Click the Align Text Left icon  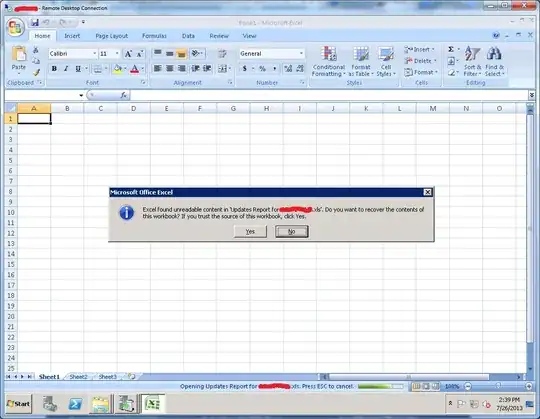point(158,69)
